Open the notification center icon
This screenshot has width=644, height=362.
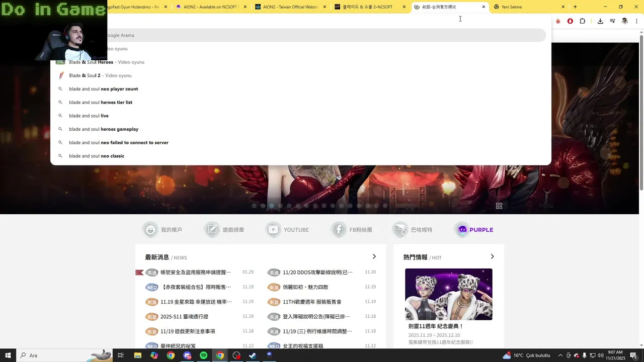tap(633, 355)
